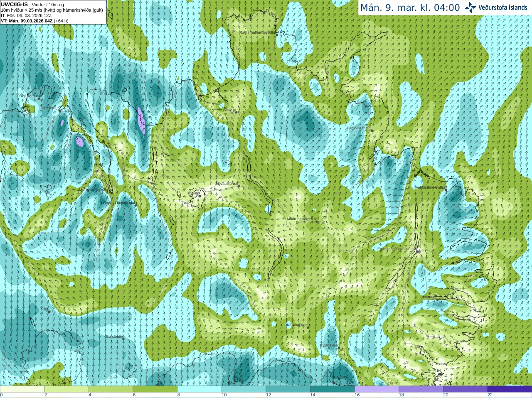Click the '10m hviður > 25 m/s' legend line
This screenshot has height=398, width=532.
(x=52, y=10)
